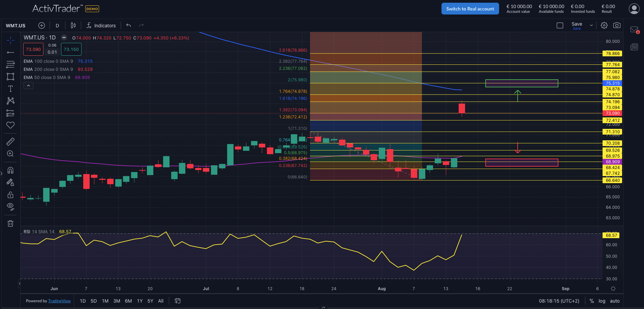Toggle auto scale on price axis

pos(615,301)
